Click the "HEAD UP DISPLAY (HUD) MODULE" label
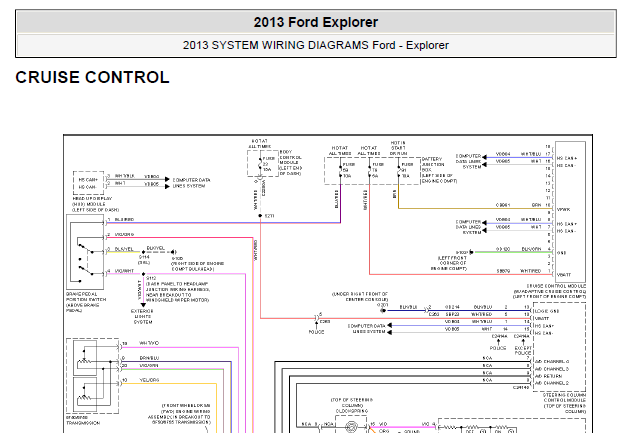 (x=92, y=201)
